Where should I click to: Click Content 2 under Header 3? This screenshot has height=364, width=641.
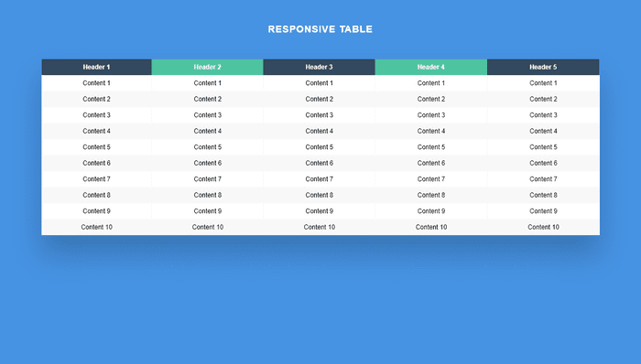(320, 99)
